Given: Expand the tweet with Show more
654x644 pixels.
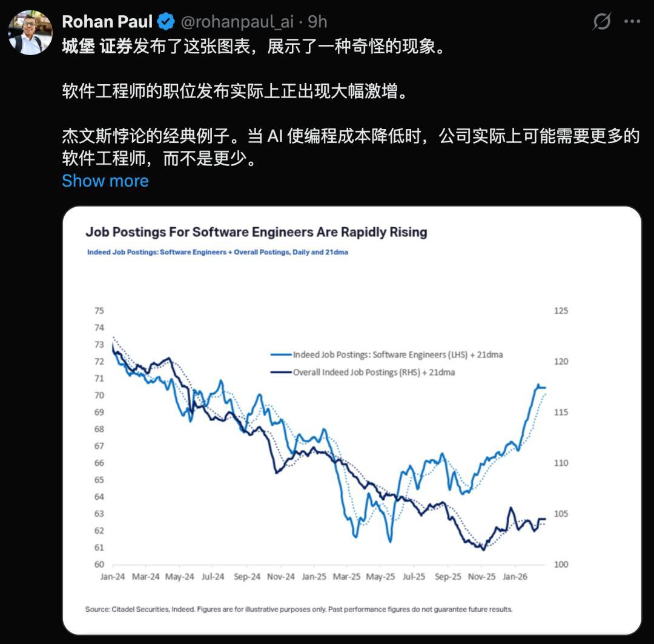Looking at the screenshot, I should [105, 181].
